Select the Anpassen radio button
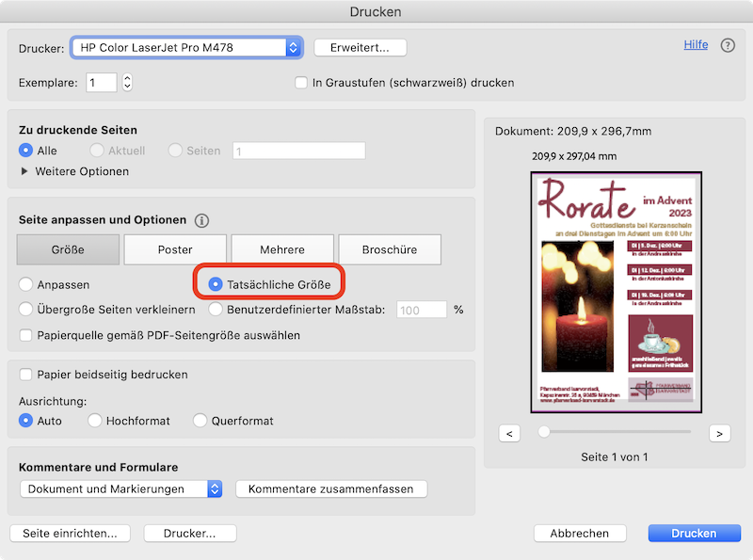Viewport: 753px width, 560px height. (26, 284)
